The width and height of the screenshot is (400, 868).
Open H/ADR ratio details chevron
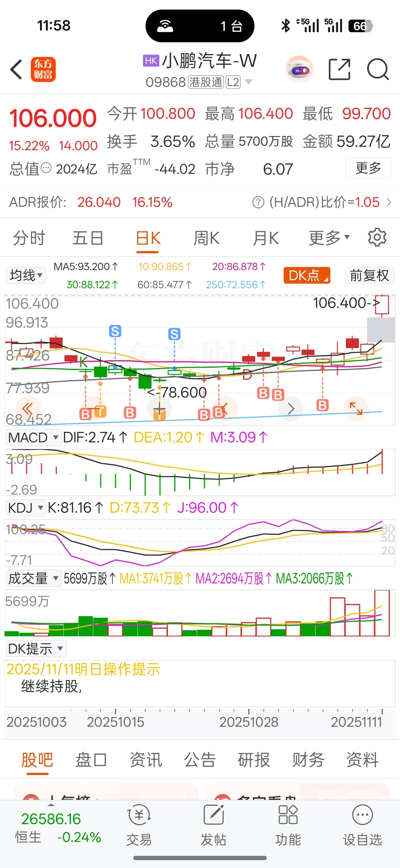[389, 202]
